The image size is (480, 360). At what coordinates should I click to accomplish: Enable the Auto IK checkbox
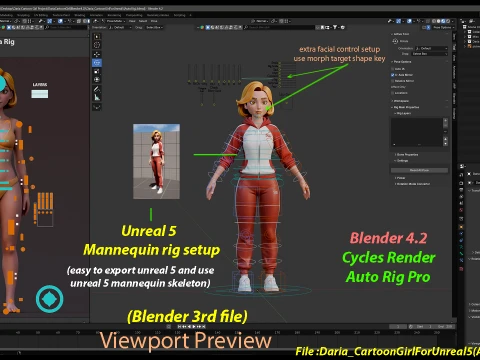point(393,69)
